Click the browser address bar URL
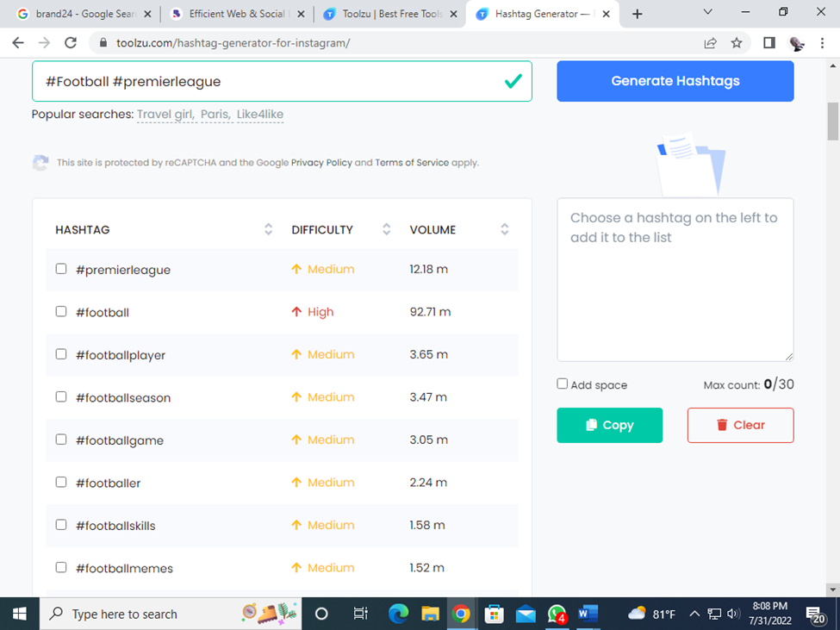Screen dimensions: 840x630 [x=233, y=43]
